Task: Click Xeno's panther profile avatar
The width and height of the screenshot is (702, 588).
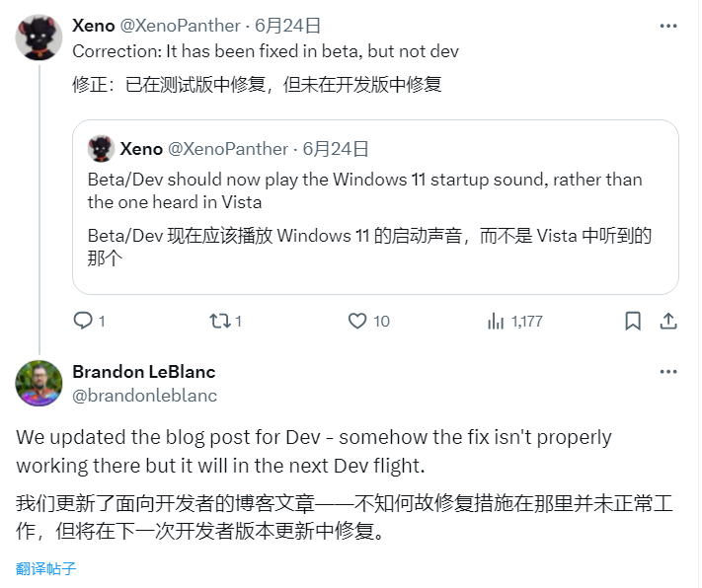Action: (39, 38)
